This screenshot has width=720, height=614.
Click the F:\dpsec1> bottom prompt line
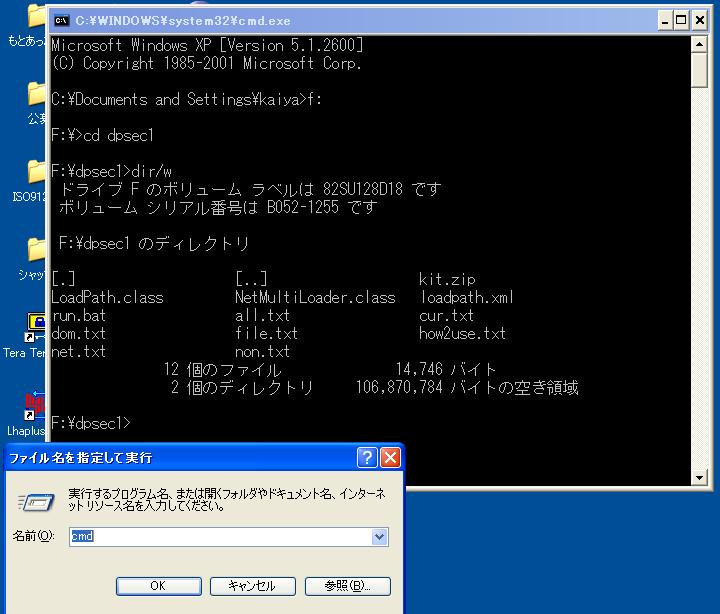click(x=91, y=423)
